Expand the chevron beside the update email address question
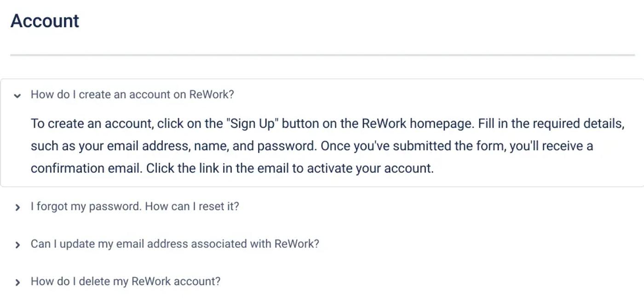 click(17, 245)
